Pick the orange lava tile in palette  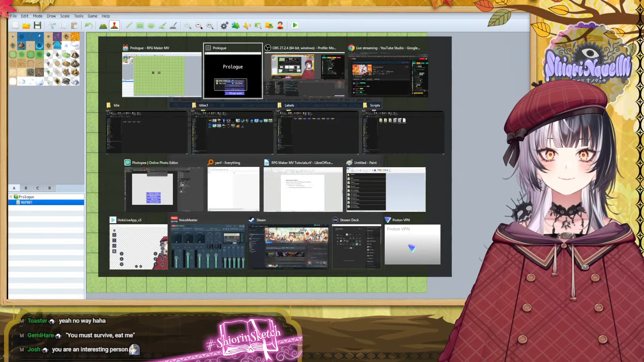click(75, 37)
